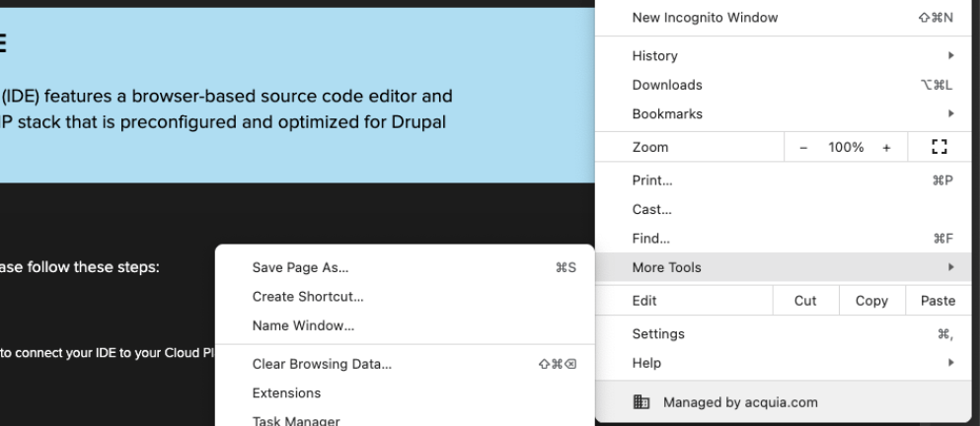Select Find in the Chrome menu

coord(650,238)
